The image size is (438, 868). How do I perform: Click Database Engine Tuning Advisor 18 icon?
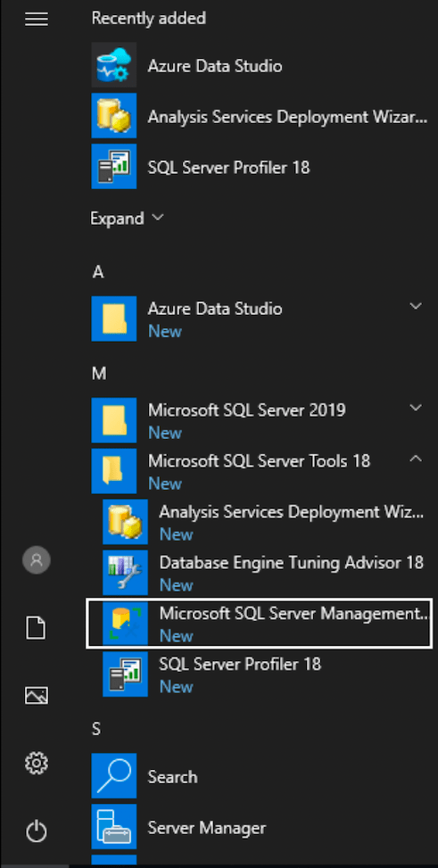(x=125, y=573)
